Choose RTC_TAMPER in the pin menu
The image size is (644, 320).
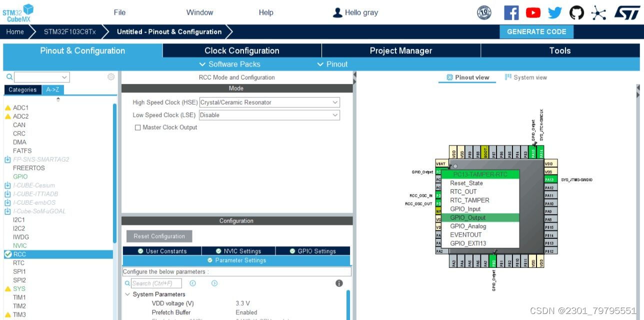click(x=480, y=200)
